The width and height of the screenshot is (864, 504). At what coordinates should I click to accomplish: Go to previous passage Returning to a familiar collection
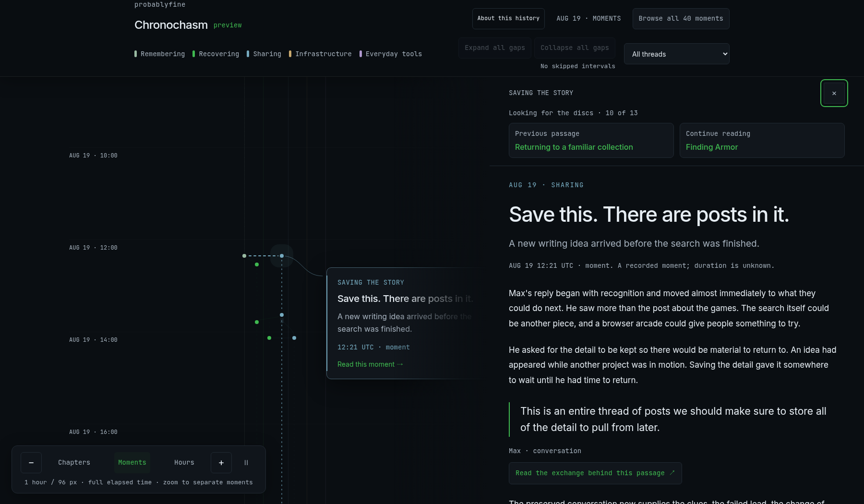(x=591, y=141)
